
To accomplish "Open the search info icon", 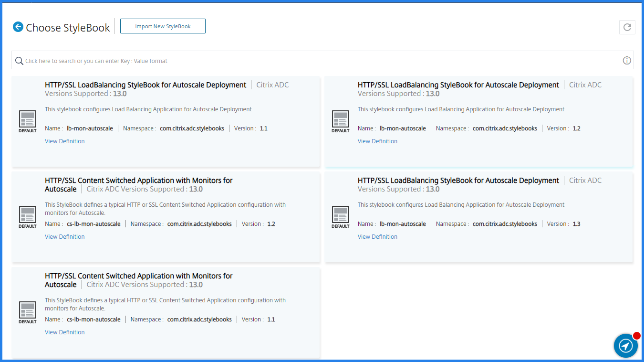I will (627, 61).
